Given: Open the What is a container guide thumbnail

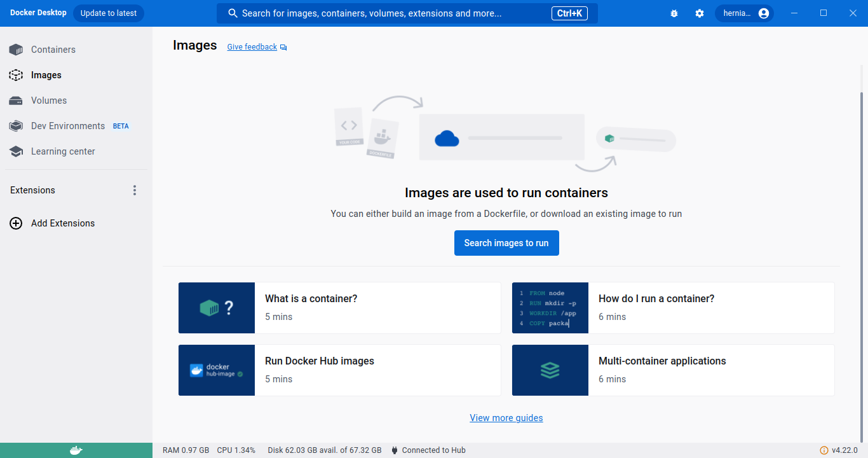Looking at the screenshot, I should 217,308.
